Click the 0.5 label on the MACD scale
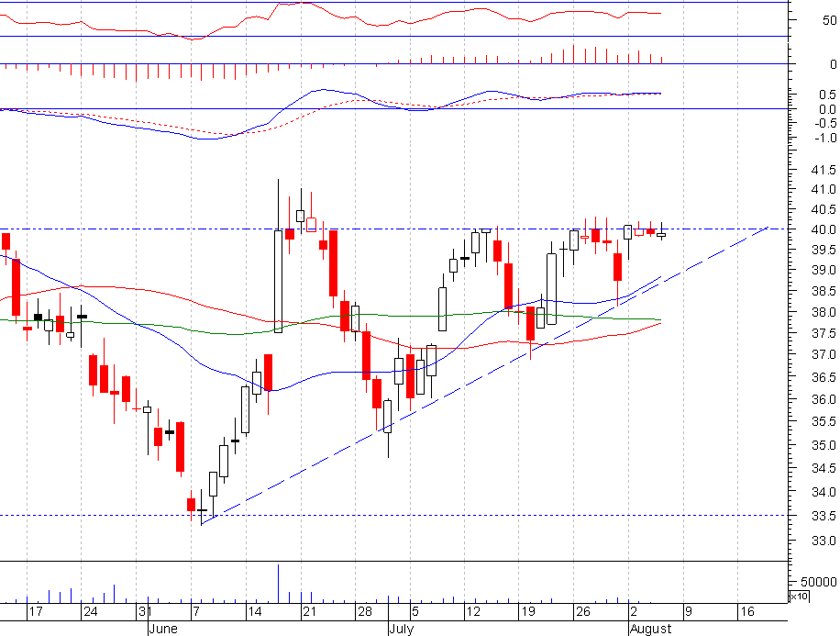The height and width of the screenshot is (636, 840). (828, 95)
